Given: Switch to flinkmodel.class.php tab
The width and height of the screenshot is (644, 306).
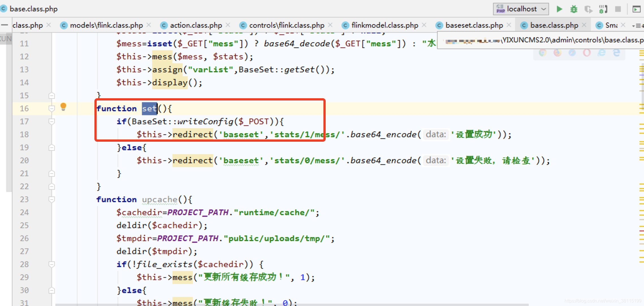Looking at the screenshot, I should click(385, 25).
